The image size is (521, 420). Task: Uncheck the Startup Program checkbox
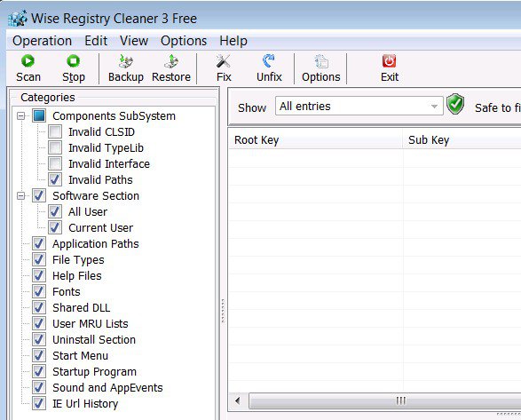click(x=39, y=371)
